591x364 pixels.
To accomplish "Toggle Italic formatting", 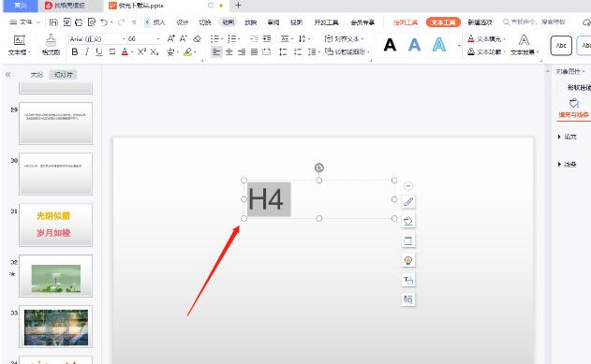I will 87,51.
